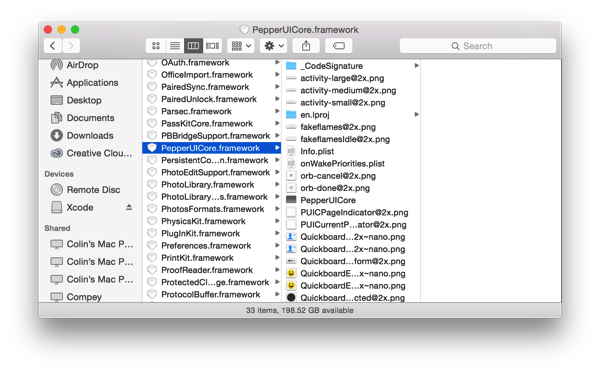Click the Search field
The height and width of the screenshot is (373, 600).
point(478,46)
